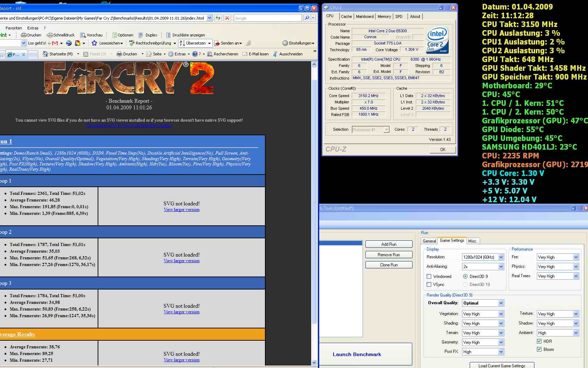Click Drucken printer icon in command bar
This screenshot has height=368, width=588.
[119, 54]
